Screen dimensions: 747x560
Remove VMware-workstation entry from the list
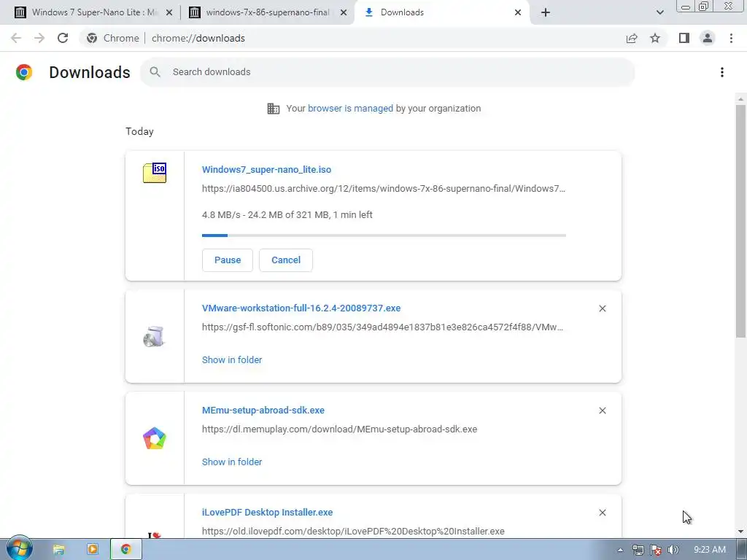click(602, 308)
